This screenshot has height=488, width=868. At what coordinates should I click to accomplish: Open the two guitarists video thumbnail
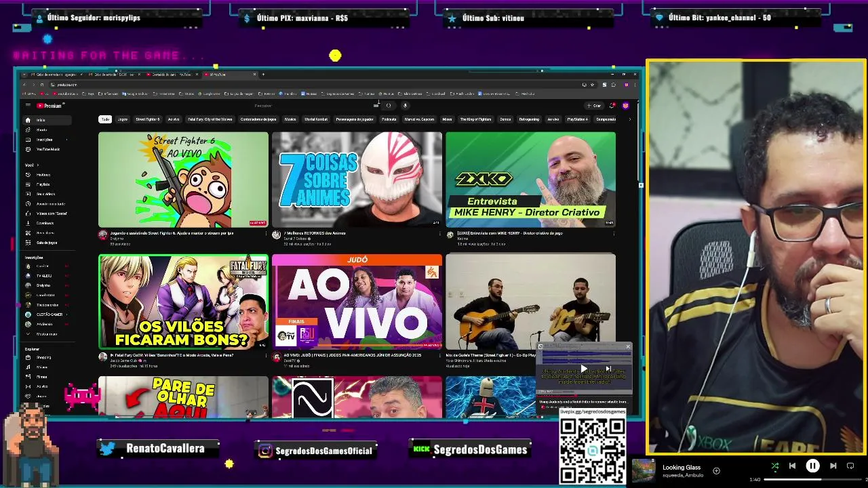530,302
